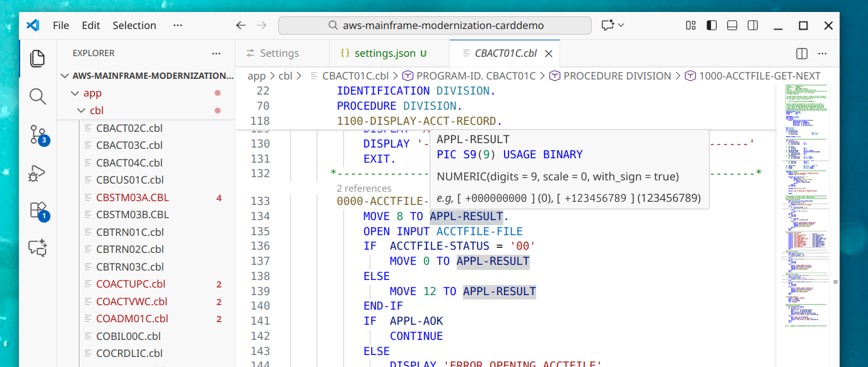Image resolution: width=868 pixels, height=367 pixels.
Task: Open the Search view icon
Action: tap(38, 96)
